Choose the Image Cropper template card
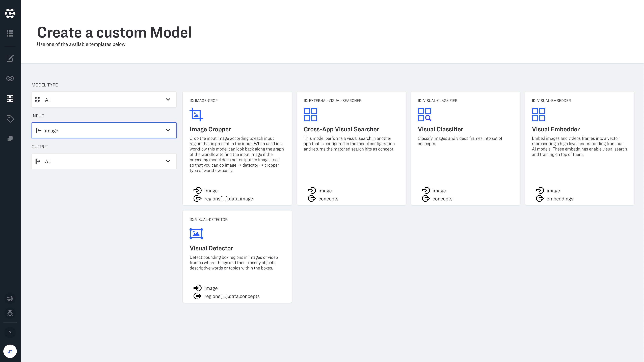 pos(237,148)
